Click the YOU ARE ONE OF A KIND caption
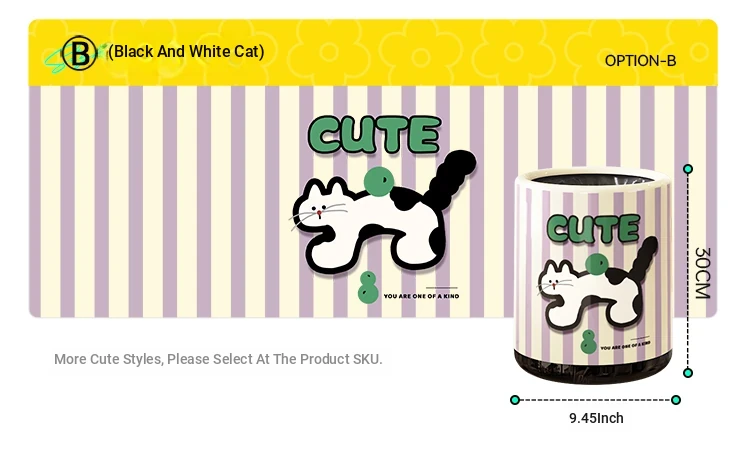Image resolution: width=750 pixels, height=453 pixels. (x=421, y=296)
